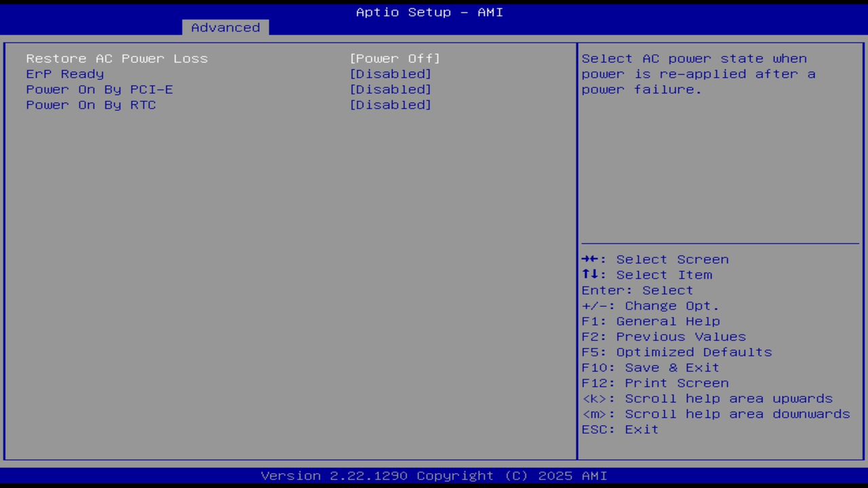Enable Power On By RTC
The width and height of the screenshot is (868, 488).
click(391, 104)
